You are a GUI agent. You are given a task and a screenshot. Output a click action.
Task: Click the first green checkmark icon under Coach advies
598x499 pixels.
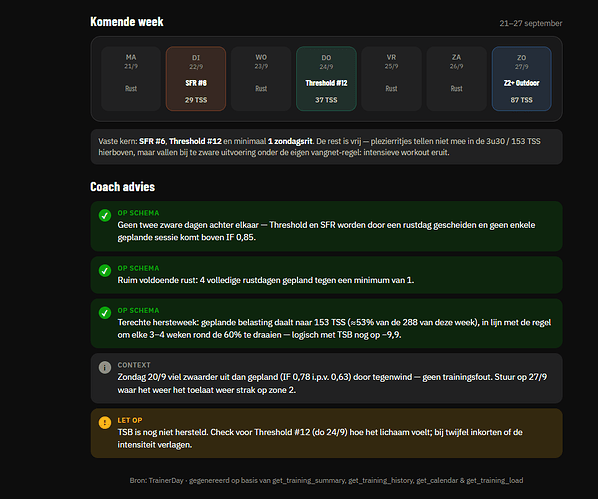tap(105, 216)
